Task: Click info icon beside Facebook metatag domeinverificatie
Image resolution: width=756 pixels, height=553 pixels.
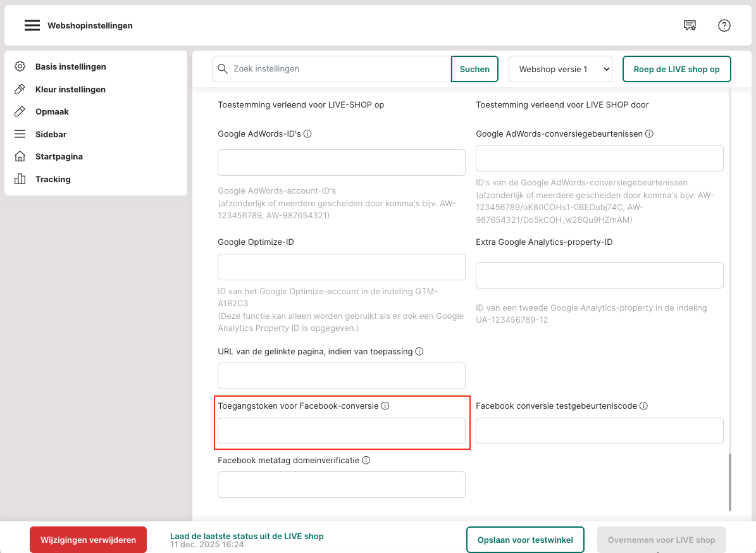Action: tap(366, 461)
